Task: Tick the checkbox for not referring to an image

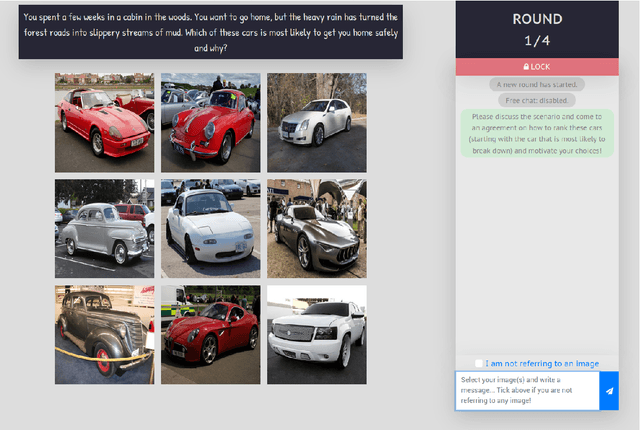Action: 479,363
